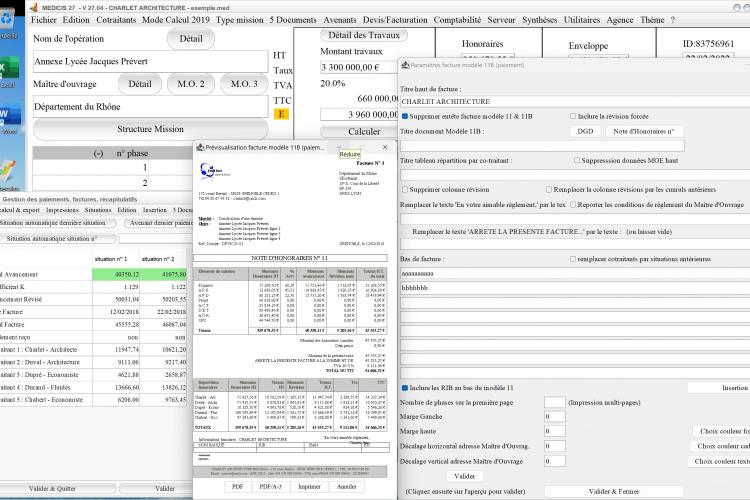Screen dimensions: 750x500
Task: Click Valider & Fermer in parameters window
Action: coord(614,491)
